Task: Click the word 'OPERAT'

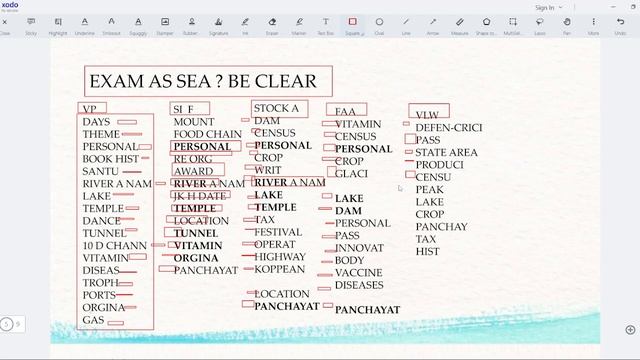Action: pos(275,244)
